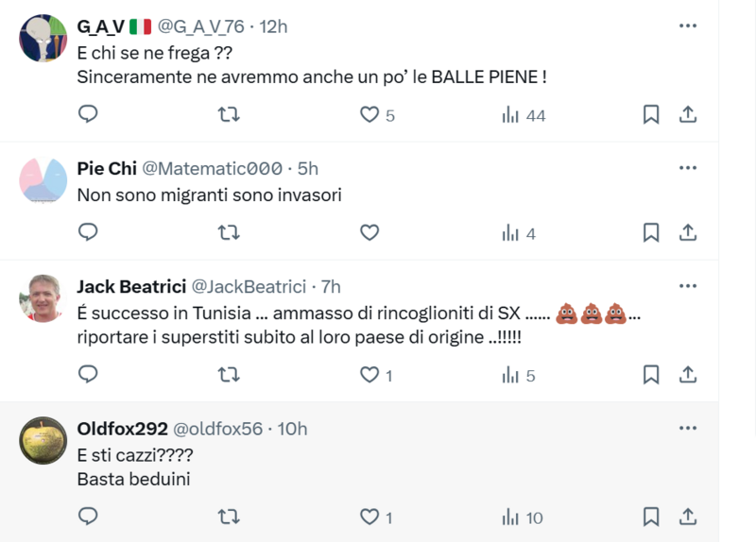
Task: Bookmark Jack Beatrici's tweet
Action: tap(651, 375)
